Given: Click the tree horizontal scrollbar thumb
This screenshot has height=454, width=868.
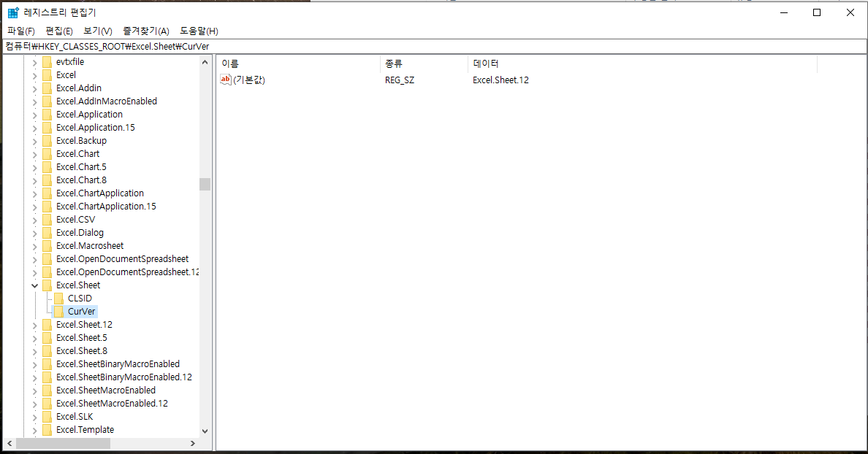Looking at the screenshot, I should coord(63,444).
